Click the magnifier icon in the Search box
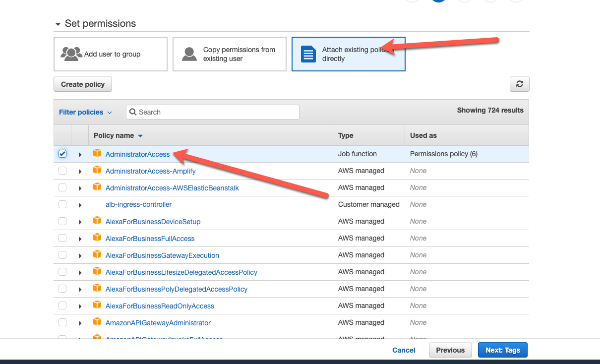The height and width of the screenshot is (364, 600). point(133,112)
